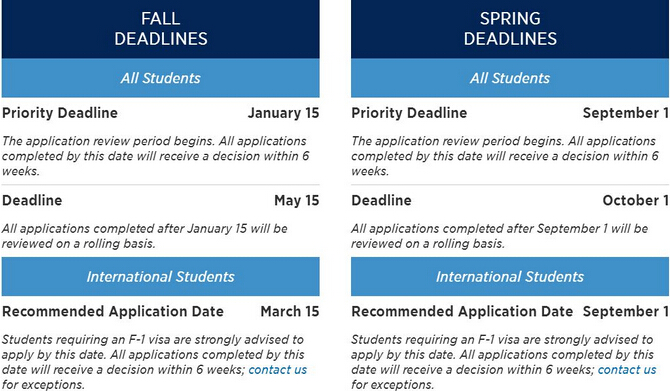
Task: Click the Spring Deadlines header
Action: (x=510, y=29)
